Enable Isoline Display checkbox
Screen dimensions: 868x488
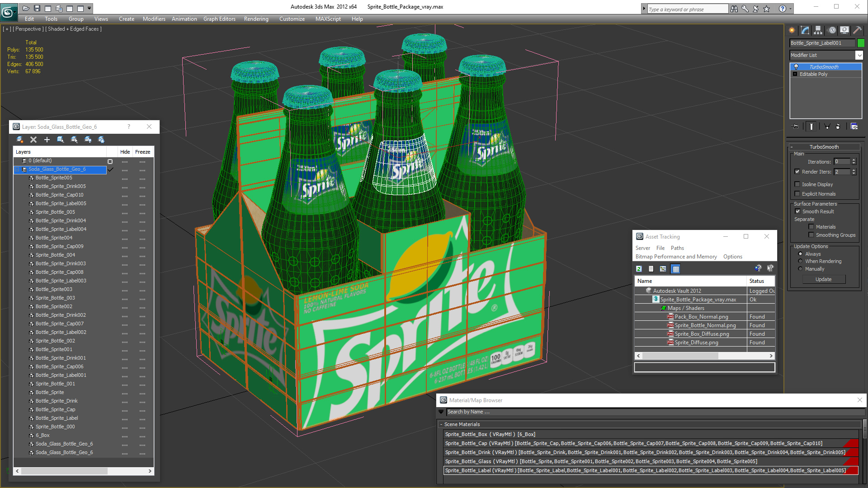[x=797, y=184]
